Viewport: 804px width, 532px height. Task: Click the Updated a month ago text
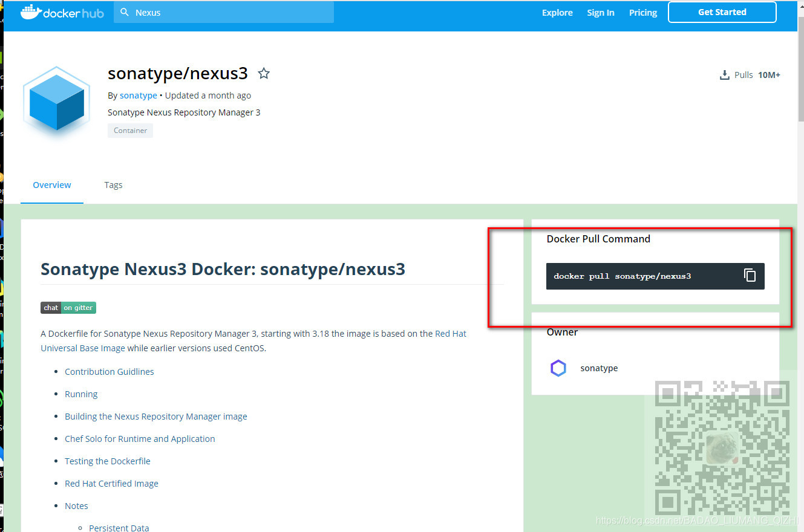[208, 96]
